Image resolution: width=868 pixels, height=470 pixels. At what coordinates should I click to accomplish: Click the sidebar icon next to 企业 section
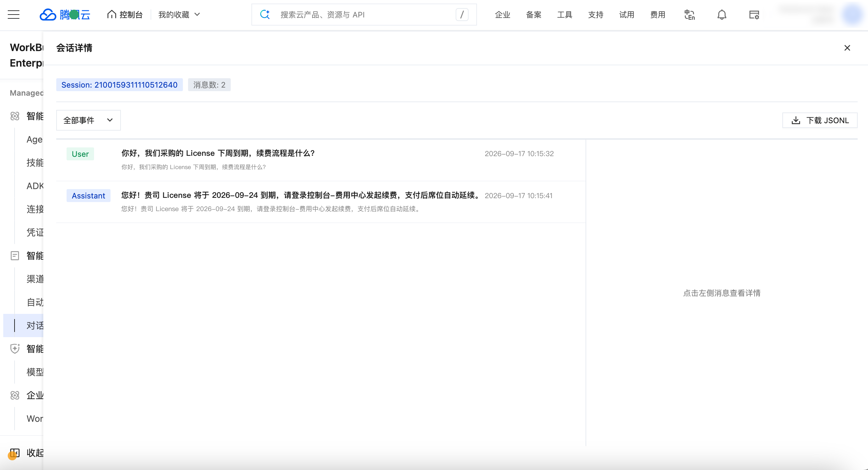tap(15, 395)
